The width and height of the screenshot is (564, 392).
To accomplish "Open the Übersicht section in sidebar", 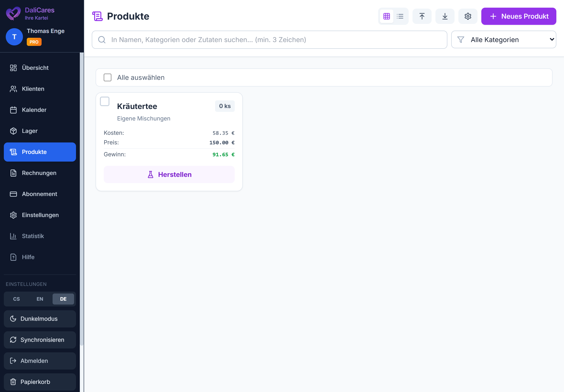I will [35, 68].
